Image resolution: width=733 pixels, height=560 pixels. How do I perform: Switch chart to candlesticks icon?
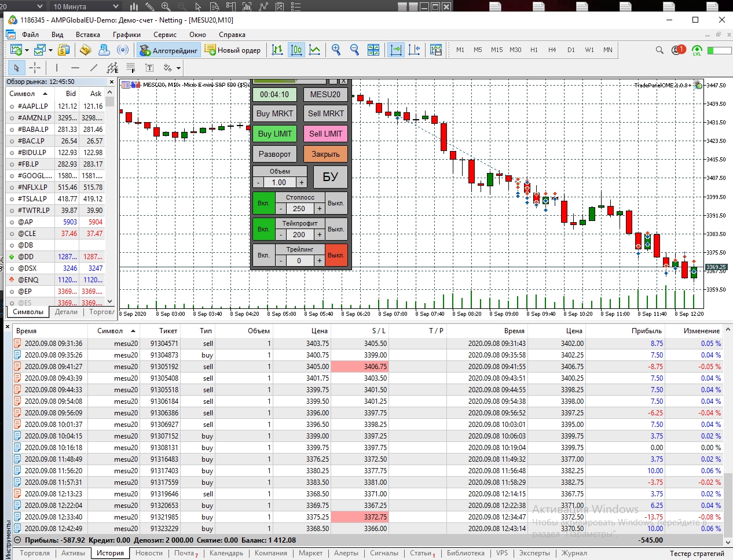(296, 50)
